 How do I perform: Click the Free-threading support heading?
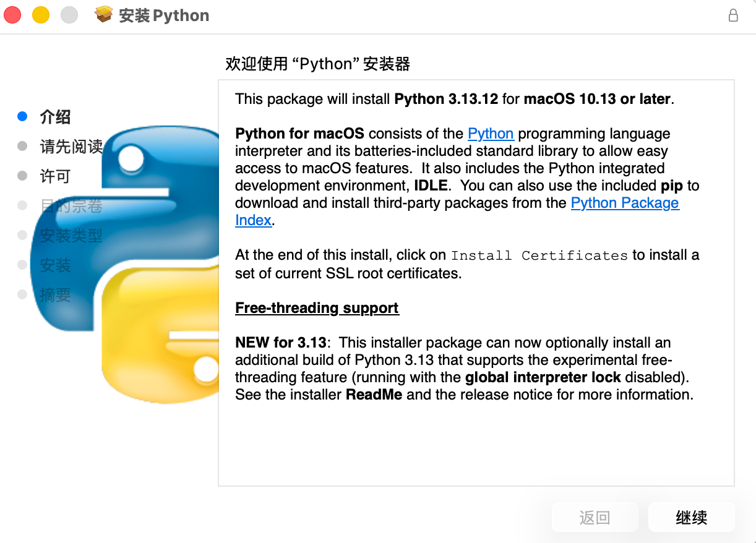[317, 308]
